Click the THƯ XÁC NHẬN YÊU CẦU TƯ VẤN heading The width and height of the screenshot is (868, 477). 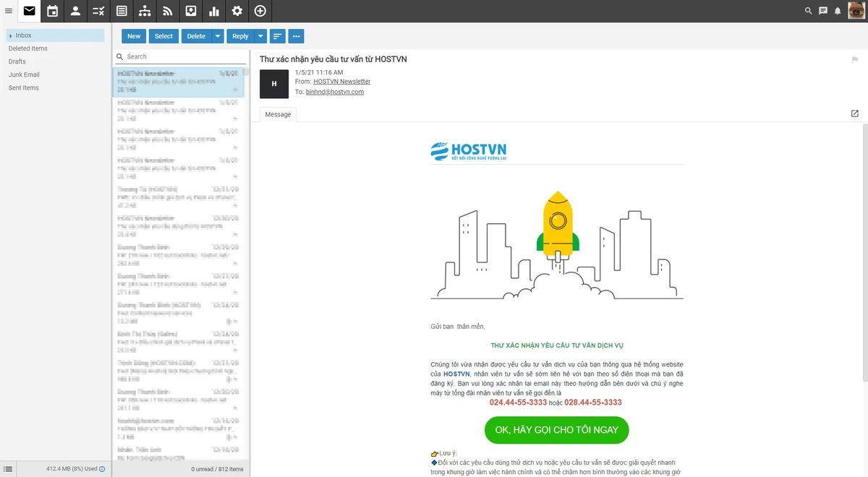pyautogui.click(x=557, y=346)
